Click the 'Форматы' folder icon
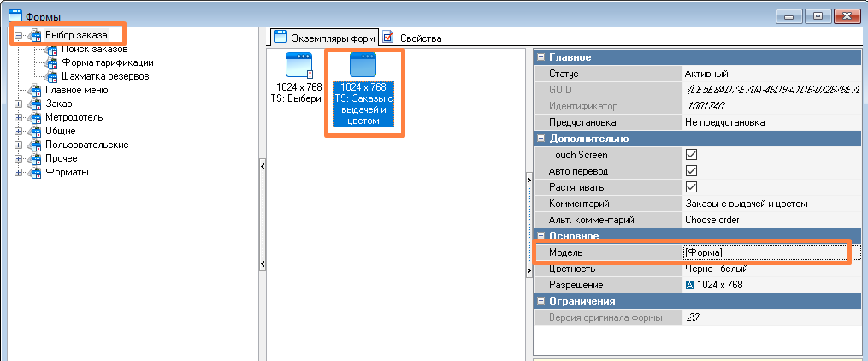Screen dimensions: 868x361 click(x=35, y=172)
